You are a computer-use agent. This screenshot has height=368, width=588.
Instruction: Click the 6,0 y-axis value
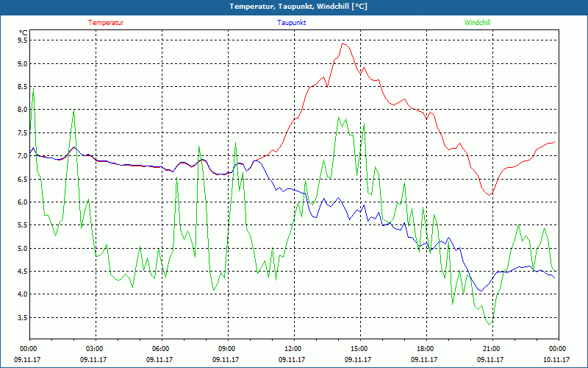point(24,202)
